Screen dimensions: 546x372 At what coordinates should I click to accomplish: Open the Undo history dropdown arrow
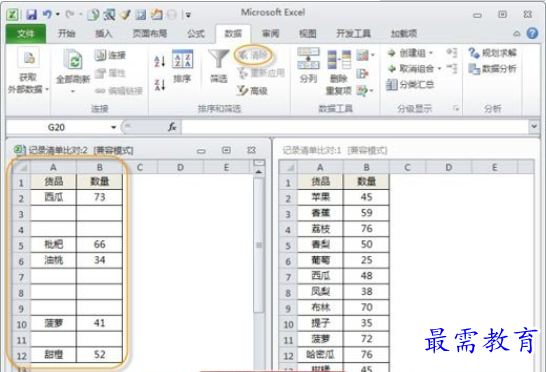tap(58, 14)
